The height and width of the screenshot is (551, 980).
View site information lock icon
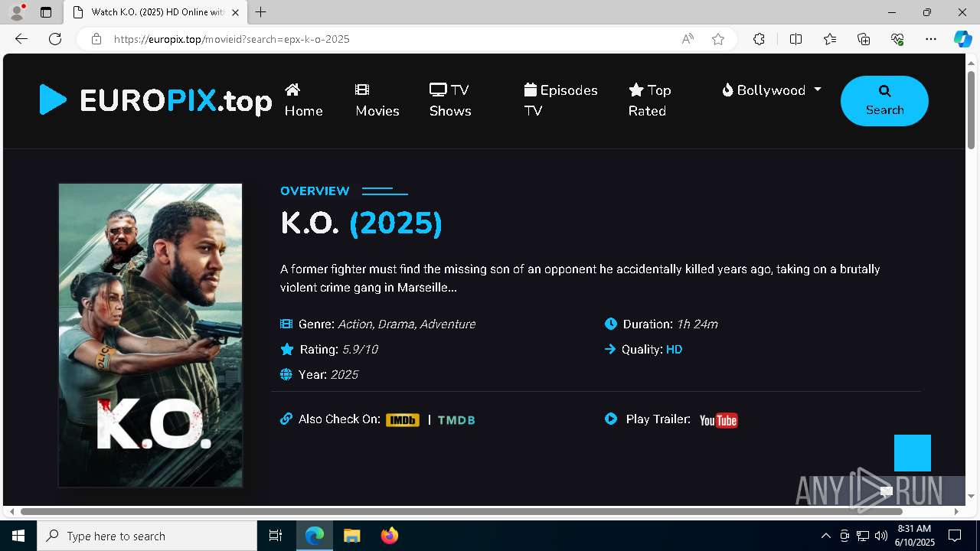pos(96,39)
